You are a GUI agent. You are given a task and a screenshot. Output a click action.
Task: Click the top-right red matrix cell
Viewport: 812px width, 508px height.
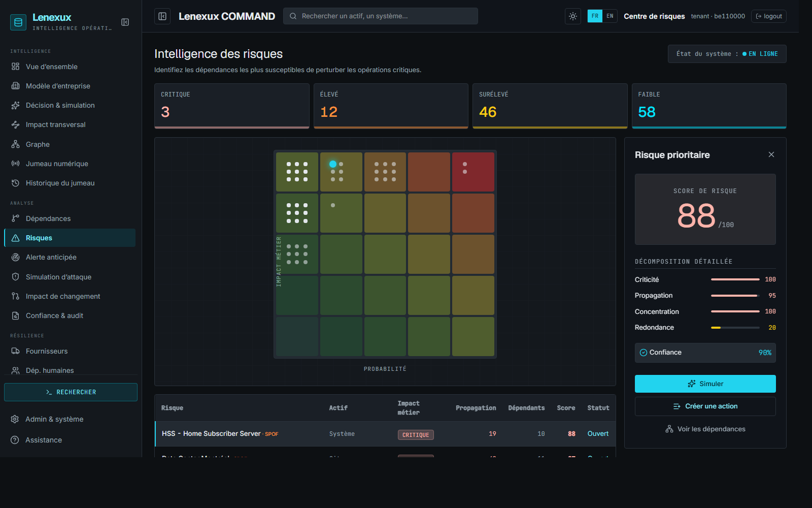coord(473,172)
